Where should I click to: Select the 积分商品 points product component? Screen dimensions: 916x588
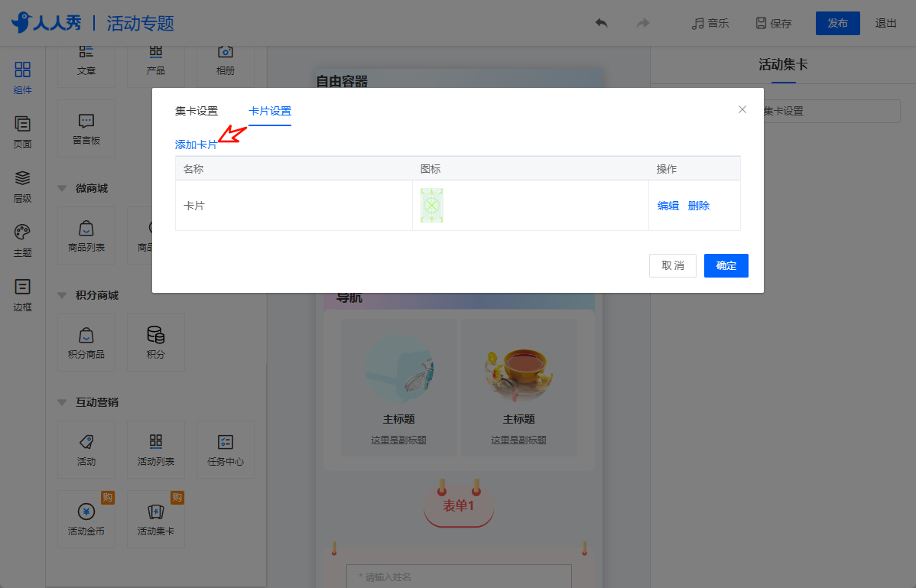[86, 343]
